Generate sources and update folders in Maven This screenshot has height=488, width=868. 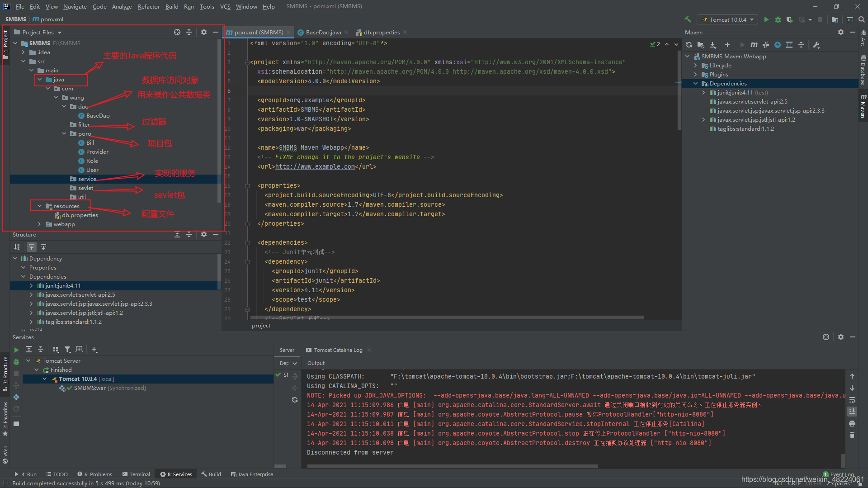(x=701, y=45)
